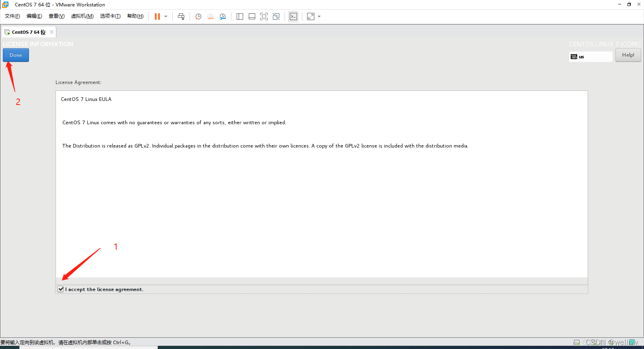Click the GPLv2 distribution license sentence
The height and width of the screenshot is (349, 644).
tap(265, 146)
